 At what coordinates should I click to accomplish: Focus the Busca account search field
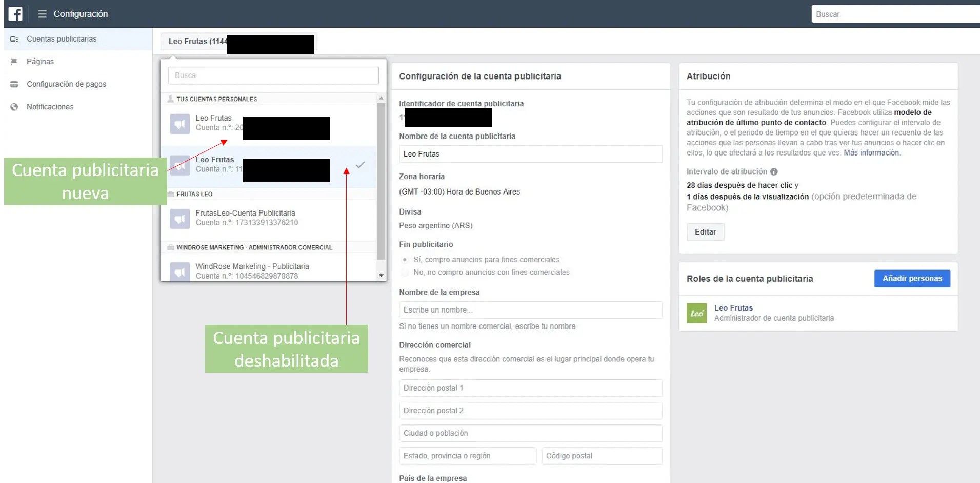pos(273,75)
